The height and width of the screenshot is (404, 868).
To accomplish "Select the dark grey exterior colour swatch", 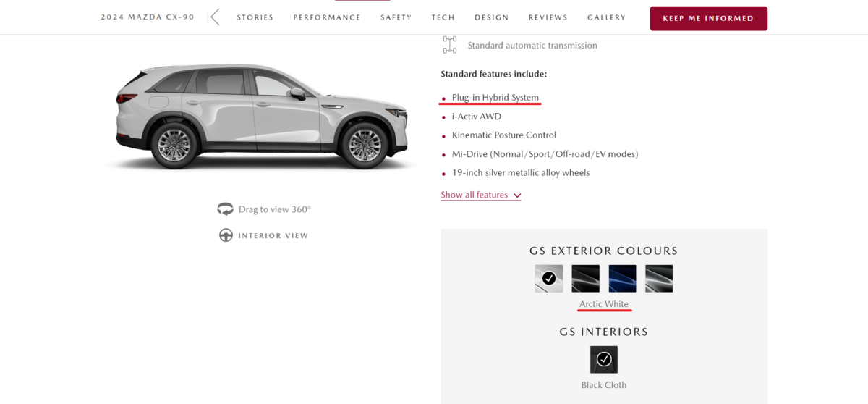I will click(x=659, y=278).
